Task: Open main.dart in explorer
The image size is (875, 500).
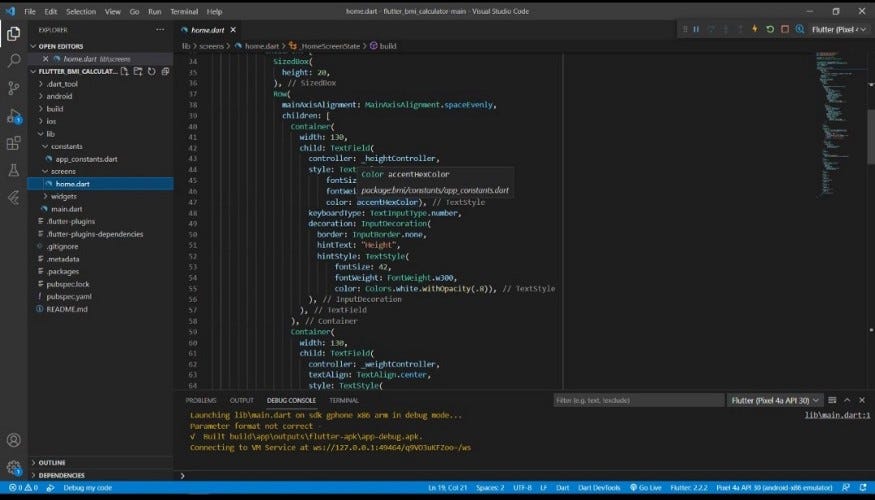Action: [67, 209]
